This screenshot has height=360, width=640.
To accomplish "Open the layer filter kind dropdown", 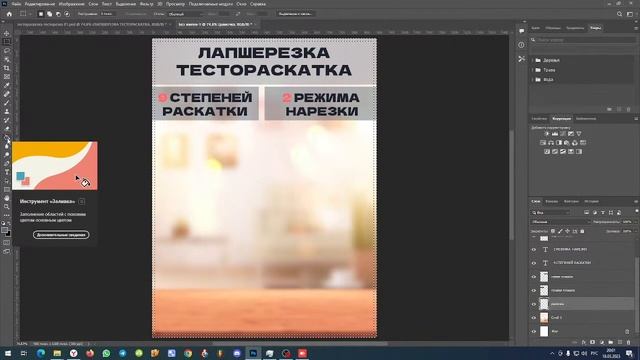I will point(550,213).
